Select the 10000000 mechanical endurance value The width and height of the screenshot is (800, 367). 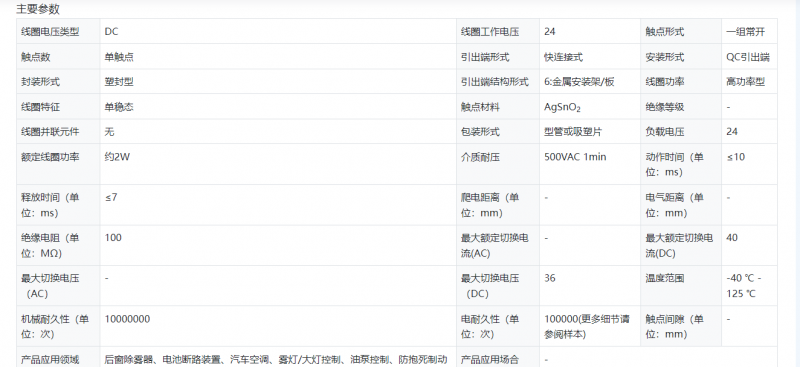tap(127, 319)
